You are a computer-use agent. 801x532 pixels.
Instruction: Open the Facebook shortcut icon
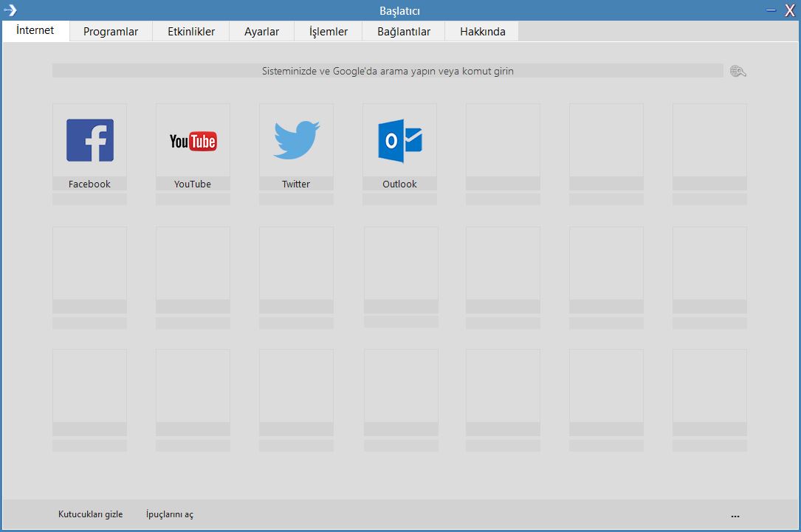point(89,140)
